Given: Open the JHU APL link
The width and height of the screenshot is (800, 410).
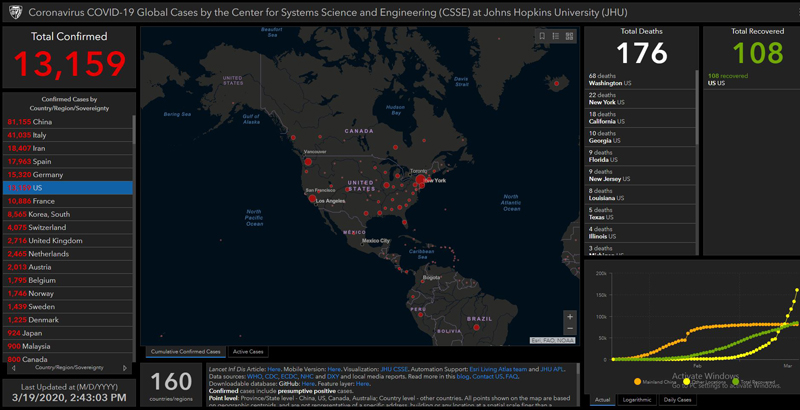Looking at the screenshot, I should pos(552,369).
